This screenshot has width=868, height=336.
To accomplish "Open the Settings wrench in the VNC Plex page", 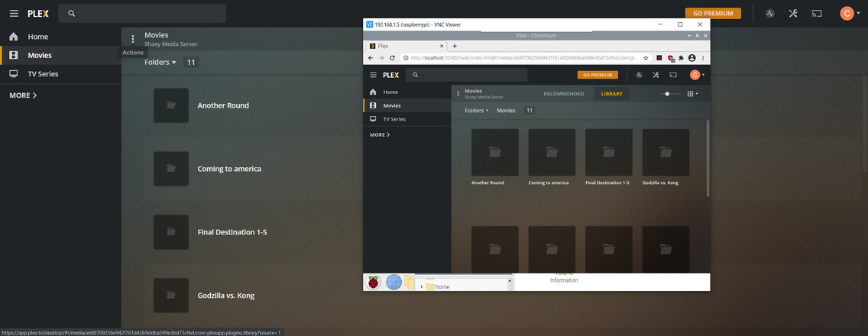I will pyautogui.click(x=656, y=75).
